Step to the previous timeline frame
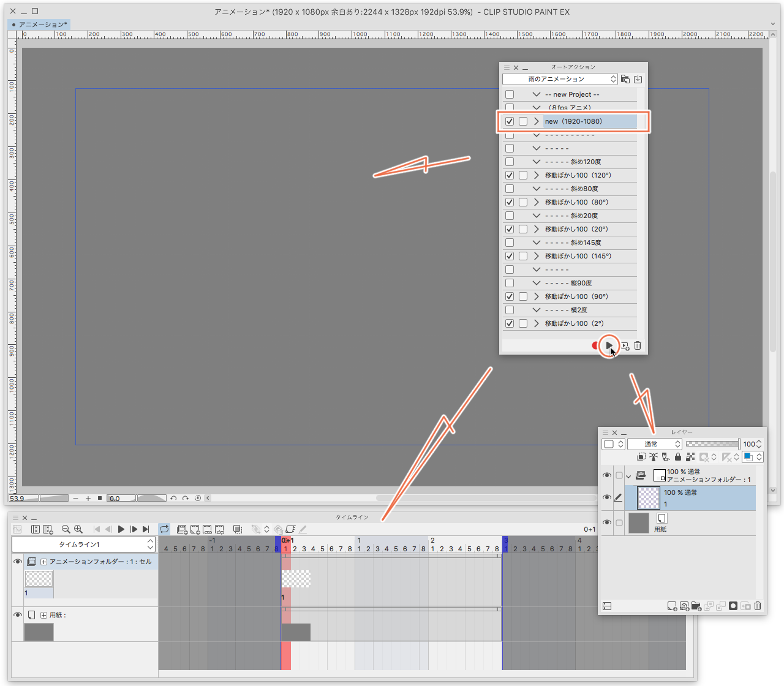Viewport: 784px width, 686px height. 108,529
